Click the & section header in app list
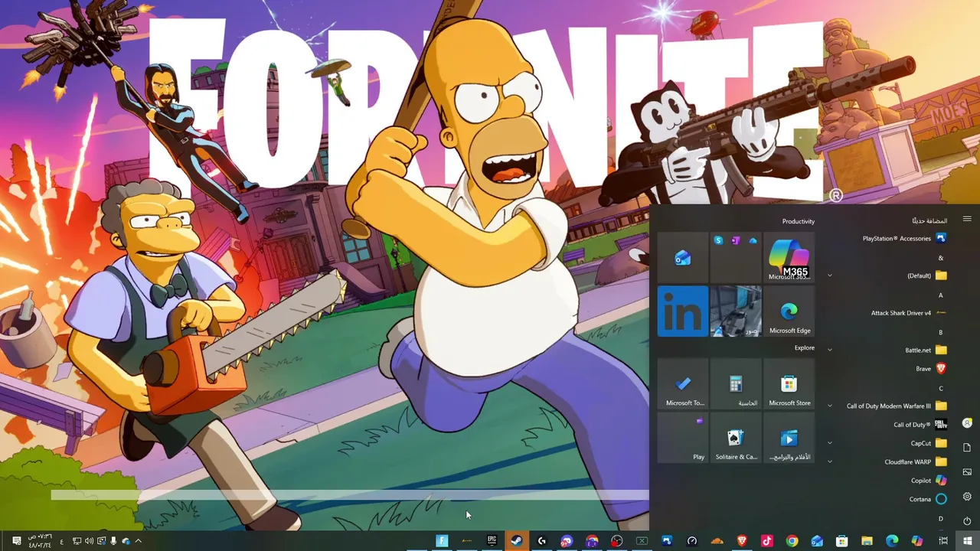Screen dimensions: 980x551 [941, 258]
